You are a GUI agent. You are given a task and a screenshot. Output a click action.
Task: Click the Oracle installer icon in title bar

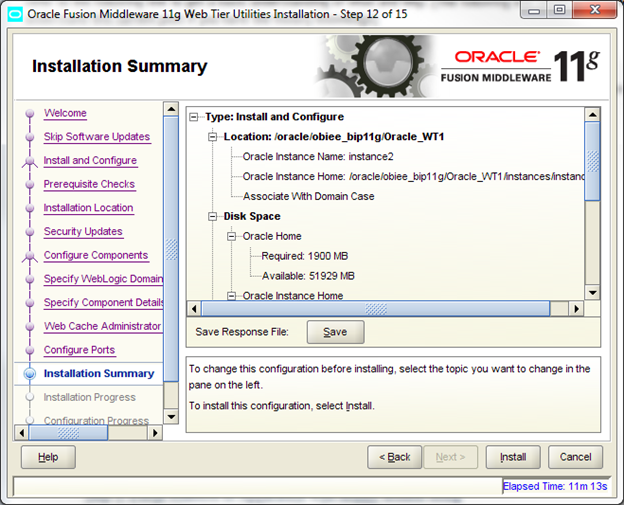(x=15, y=14)
